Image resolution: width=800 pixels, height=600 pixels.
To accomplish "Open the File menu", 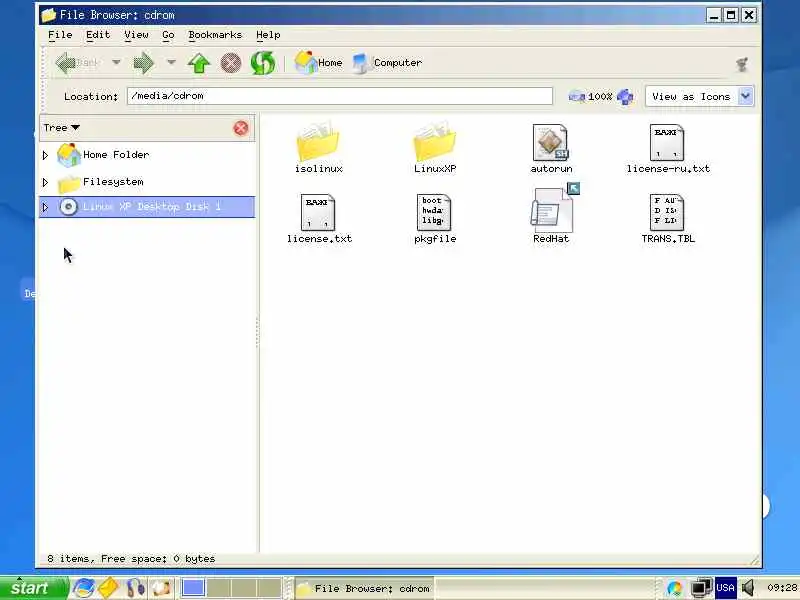I will [60, 35].
